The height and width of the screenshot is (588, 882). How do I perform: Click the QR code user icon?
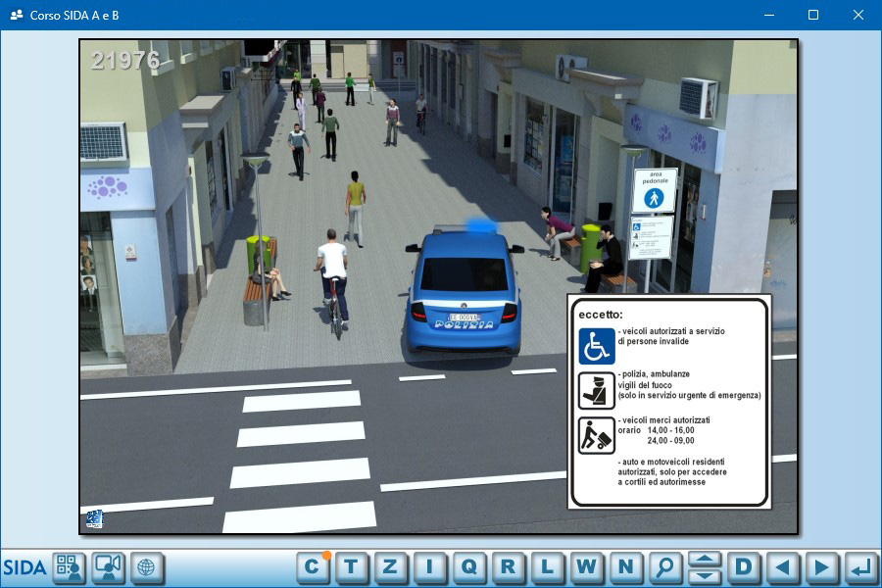coord(69,567)
